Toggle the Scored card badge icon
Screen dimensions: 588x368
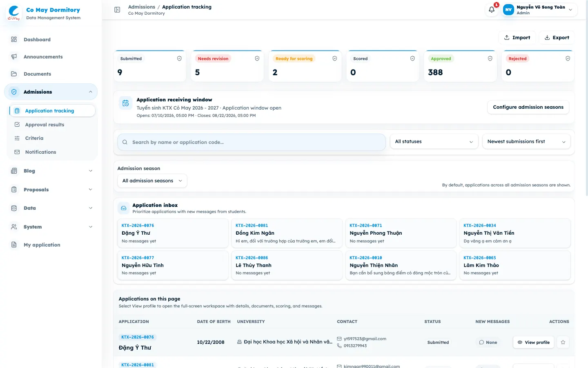coord(412,58)
